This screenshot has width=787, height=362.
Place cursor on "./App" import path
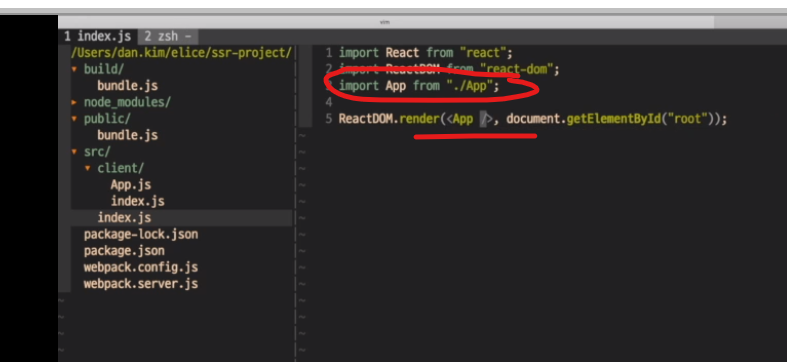point(470,86)
